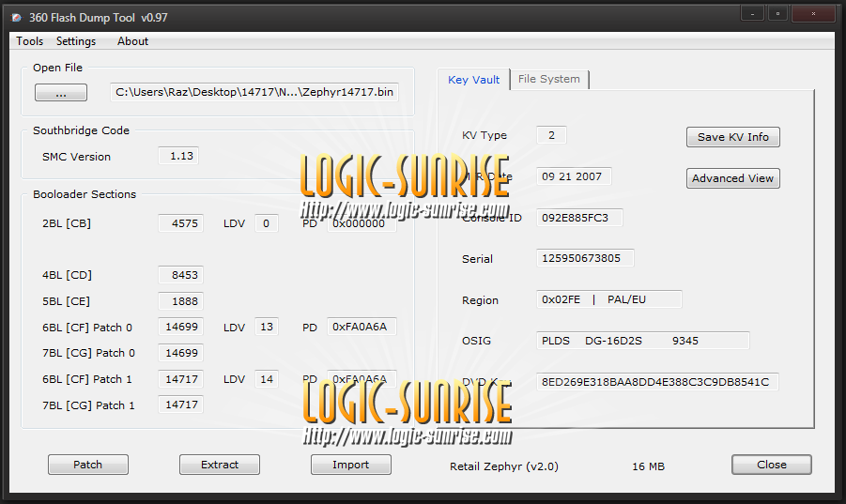This screenshot has height=504, width=846.
Task: Click the file path field Zephyr14717.bin
Action: point(254,92)
